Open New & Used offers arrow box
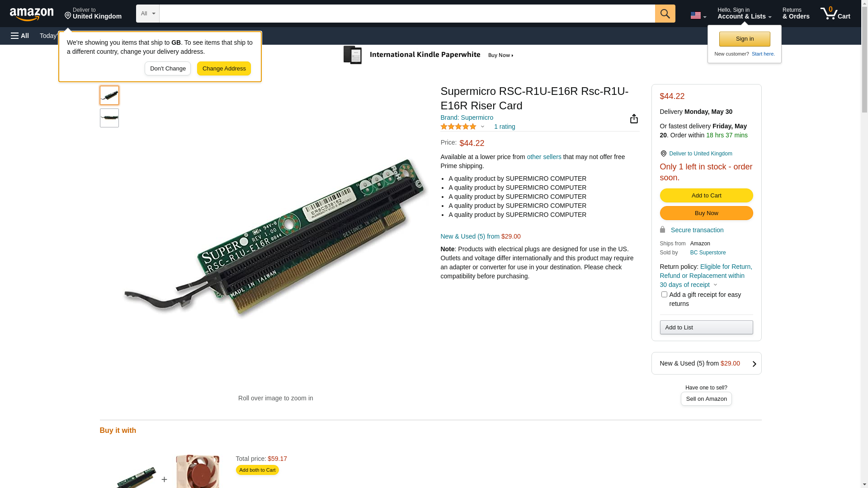 706,363
